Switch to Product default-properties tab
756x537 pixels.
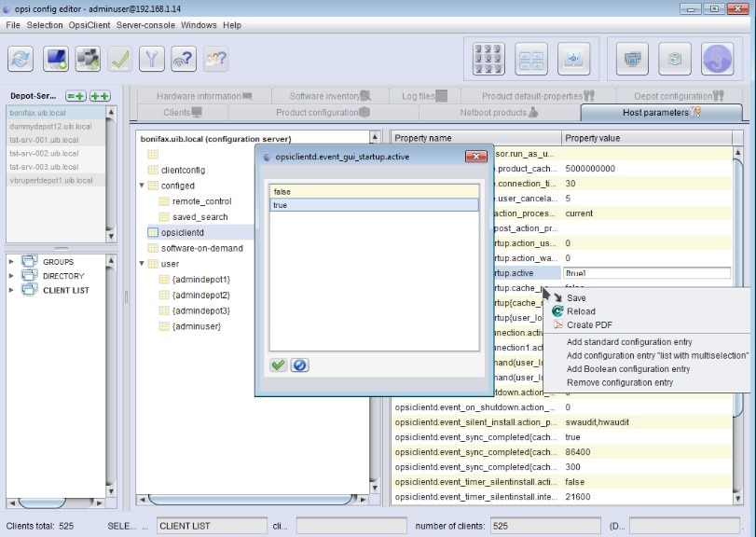tap(538, 96)
